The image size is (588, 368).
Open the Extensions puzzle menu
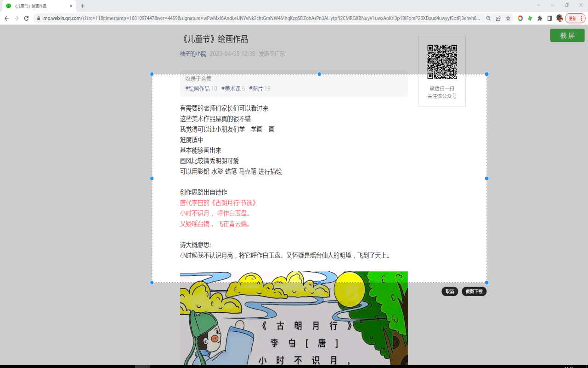[540, 18]
